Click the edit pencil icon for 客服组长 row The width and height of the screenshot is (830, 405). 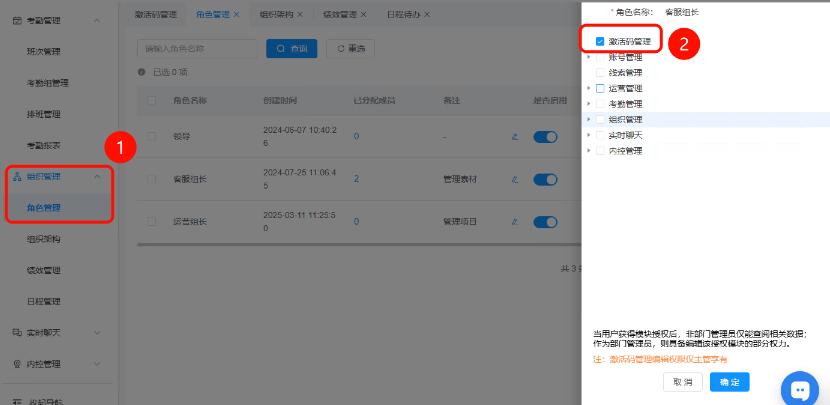[x=515, y=179]
